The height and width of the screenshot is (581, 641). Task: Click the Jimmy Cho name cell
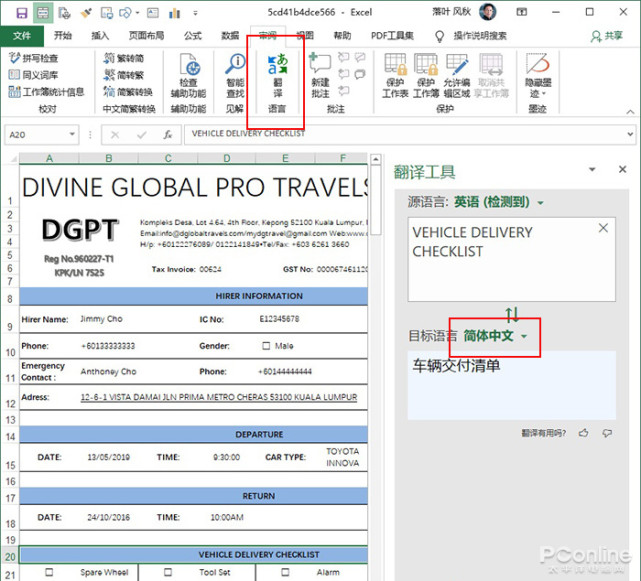[x=101, y=319]
